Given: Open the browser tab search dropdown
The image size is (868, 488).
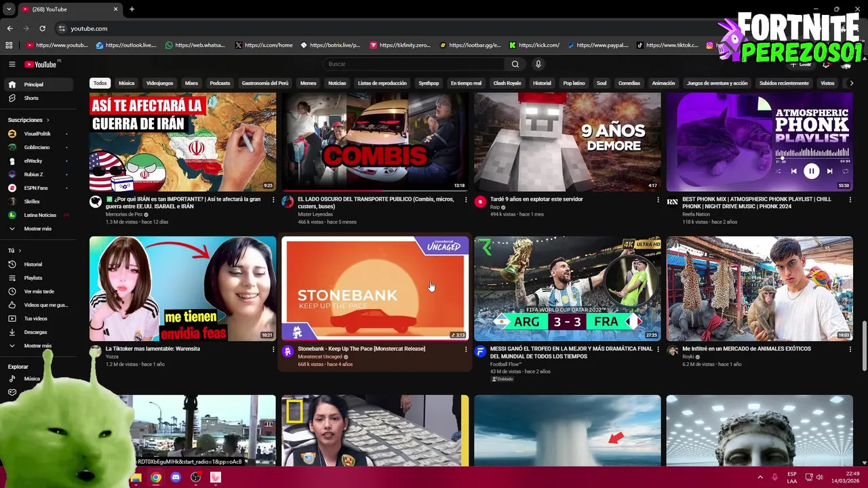Looking at the screenshot, I should point(9,9).
